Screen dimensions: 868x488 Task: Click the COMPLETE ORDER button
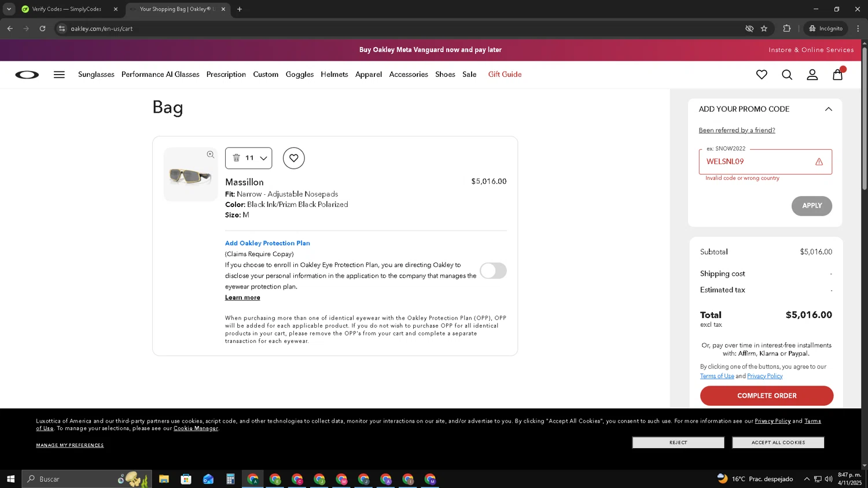point(767,395)
